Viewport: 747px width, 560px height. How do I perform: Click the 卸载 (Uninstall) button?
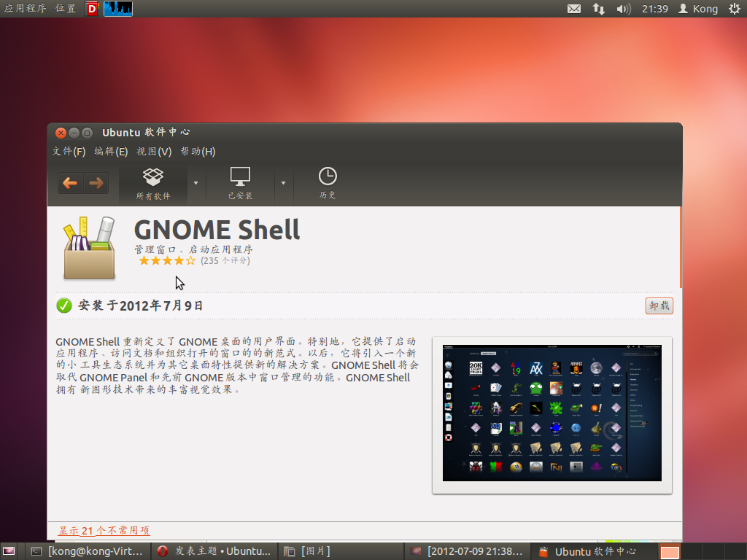click(659, 306)
